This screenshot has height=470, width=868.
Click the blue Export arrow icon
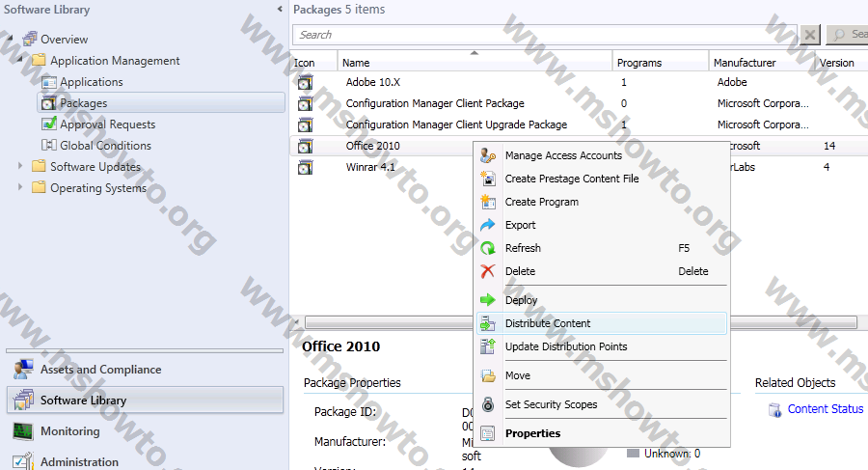(488, 225)
